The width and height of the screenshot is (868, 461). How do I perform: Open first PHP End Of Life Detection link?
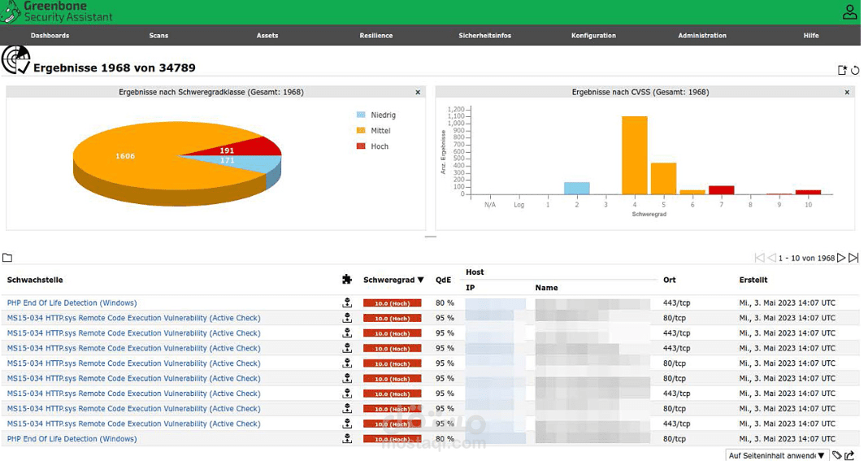click(x=72, y=303)
